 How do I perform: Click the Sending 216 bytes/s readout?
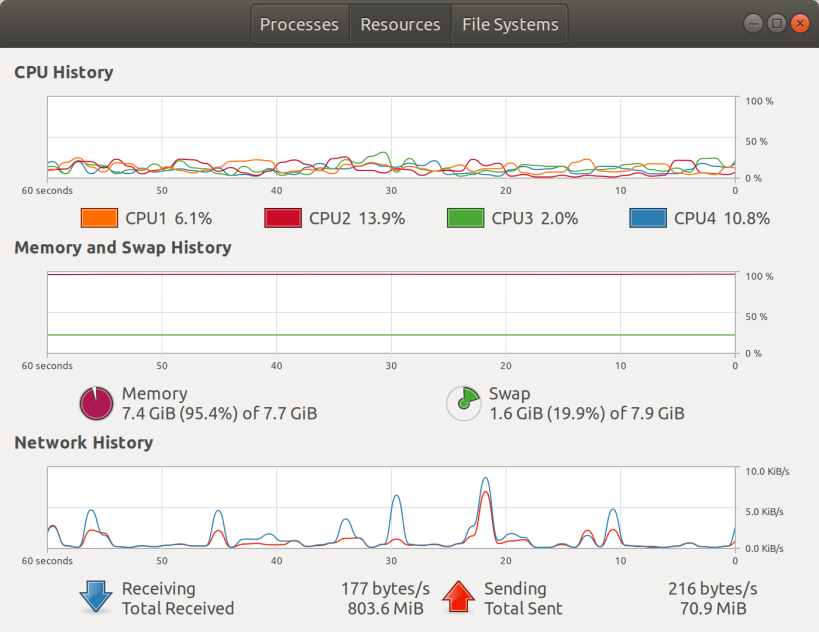pos(712,588)
